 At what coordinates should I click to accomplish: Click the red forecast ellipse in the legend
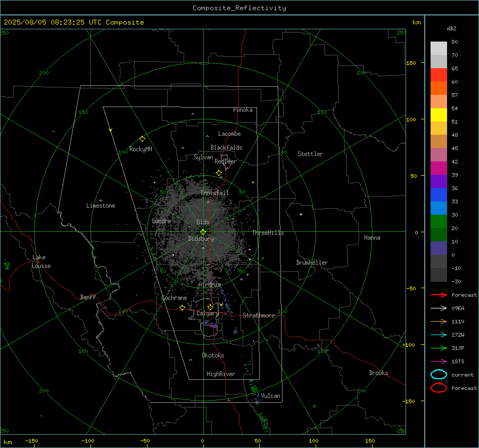(x=439, y=388)
